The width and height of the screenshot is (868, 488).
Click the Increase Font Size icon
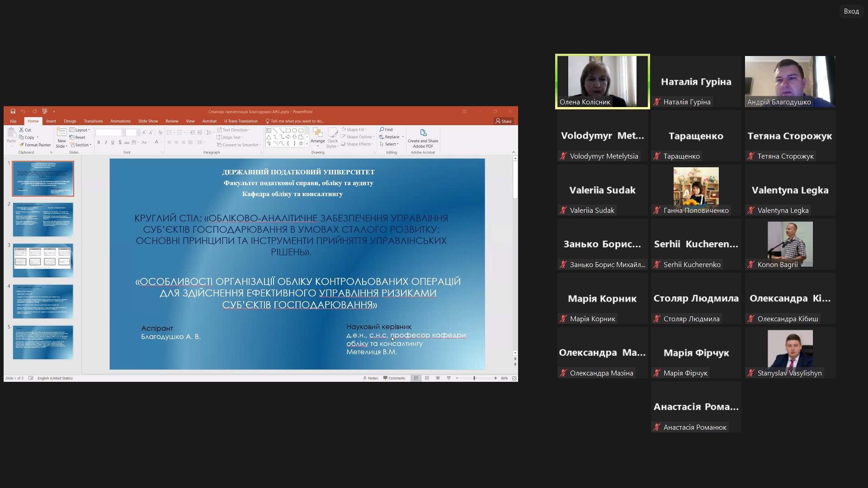pyautogui.click(x=144, y=132)
